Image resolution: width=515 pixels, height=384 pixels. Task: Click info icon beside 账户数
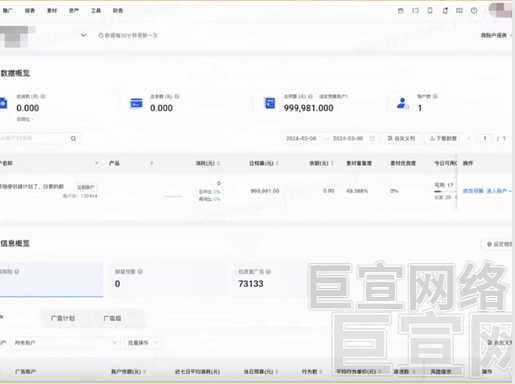click(435, 96)
